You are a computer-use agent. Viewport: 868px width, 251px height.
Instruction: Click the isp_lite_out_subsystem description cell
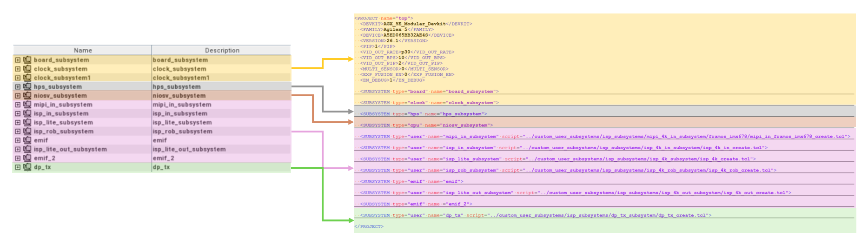pos(221,149)
